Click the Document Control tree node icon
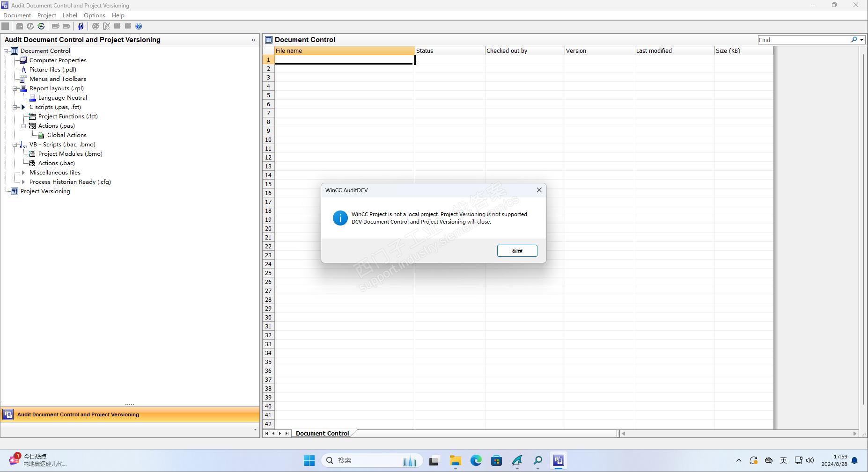This screenshot has width=868, height=472. pos(15,51)
